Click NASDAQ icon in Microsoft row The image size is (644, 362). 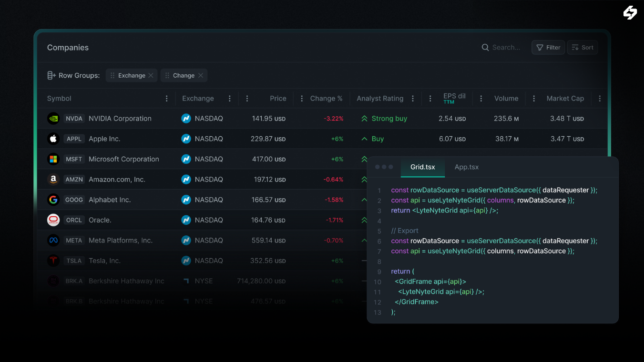(186, 159)
